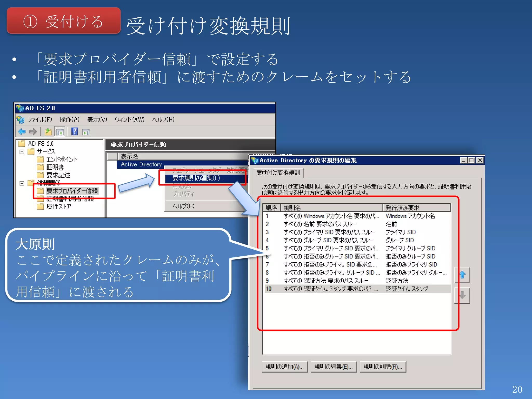Open the ヘルプ(H) menu in menu bar
The width and height of the screenshot is (532, 399).
click(163, 119)
